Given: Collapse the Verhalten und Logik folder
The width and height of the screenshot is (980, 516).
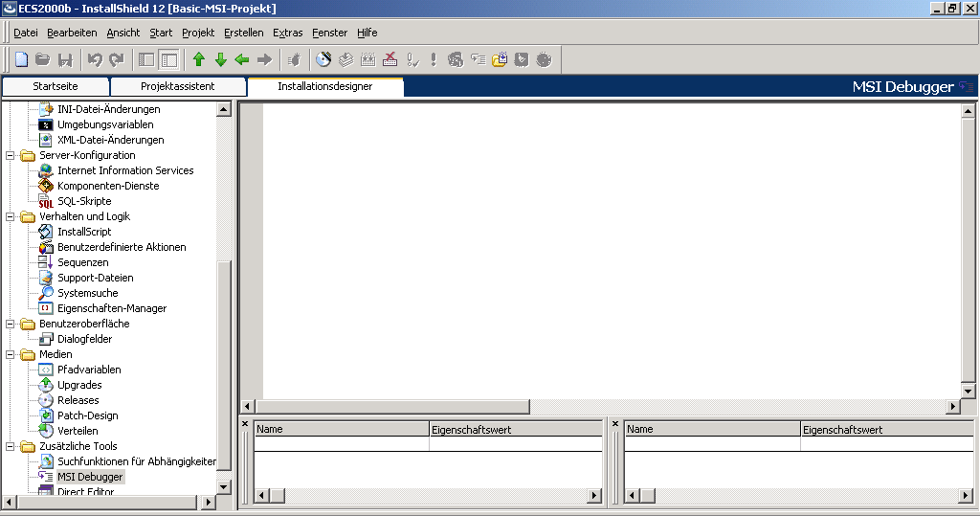Looking at the screenshot, I should pos(11,216).
